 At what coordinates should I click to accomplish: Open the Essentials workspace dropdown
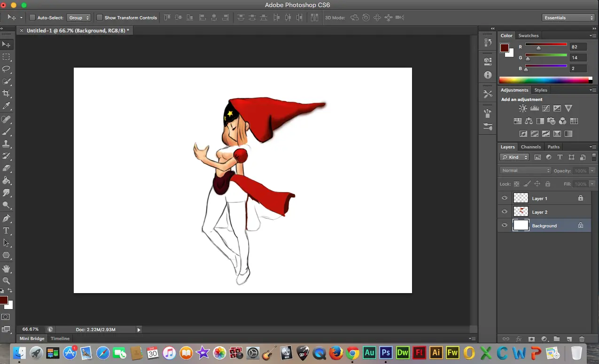click(568, 18)
